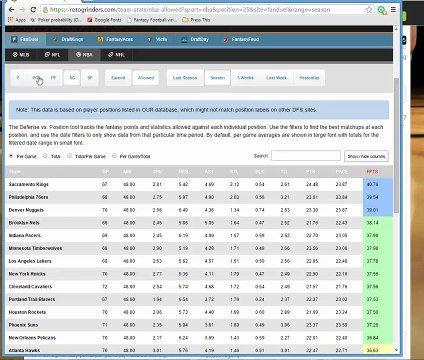Select the Per Game/Total radio button
424x360 pixels.
(x=114, y=156)
